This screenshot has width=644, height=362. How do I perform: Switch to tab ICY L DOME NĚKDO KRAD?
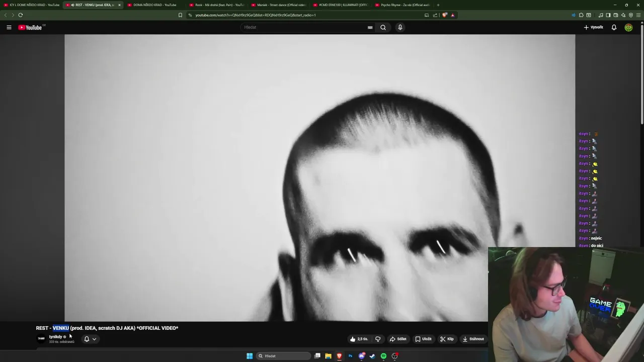point(32,5)
